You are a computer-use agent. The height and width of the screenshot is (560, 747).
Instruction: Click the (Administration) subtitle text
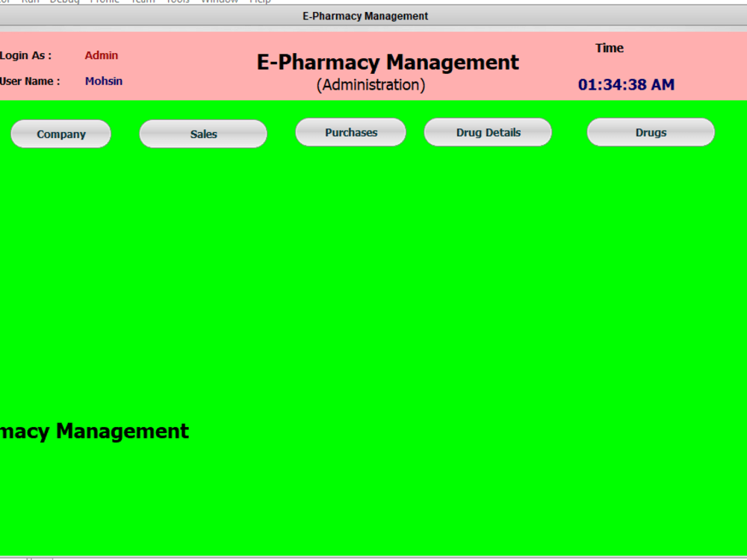pyautogui.click(x=370, y=84)
